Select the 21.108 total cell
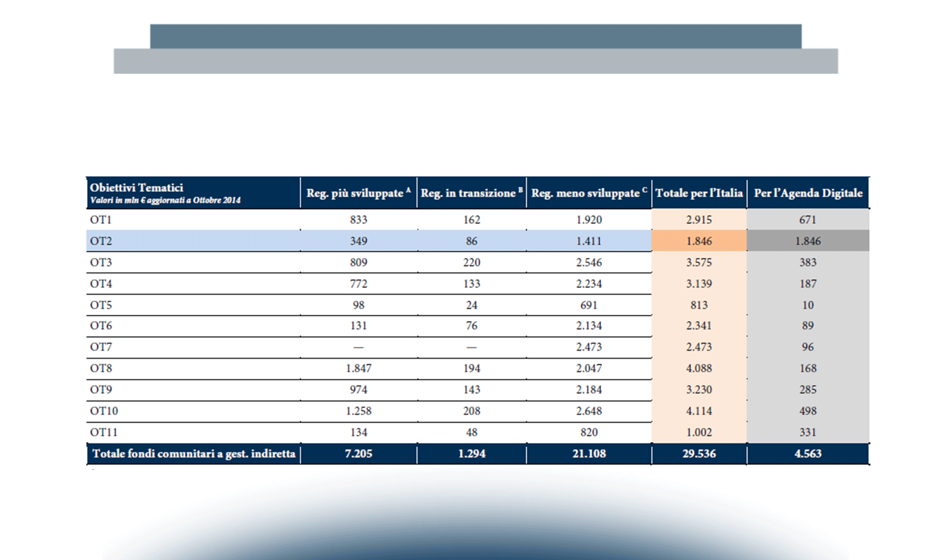The height and width of the screenshot is (560, 952). coord(589,454)
